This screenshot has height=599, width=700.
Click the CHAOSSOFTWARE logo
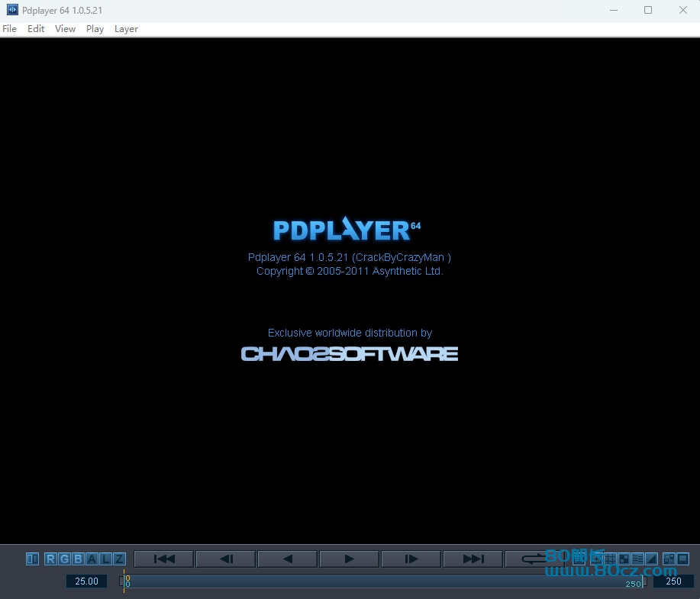click(350, 354)
